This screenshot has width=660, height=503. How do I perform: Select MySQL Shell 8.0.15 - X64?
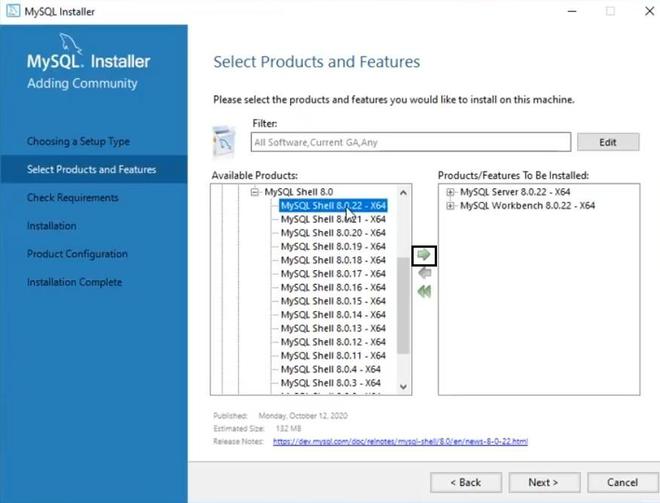click(x=333, y=301)
